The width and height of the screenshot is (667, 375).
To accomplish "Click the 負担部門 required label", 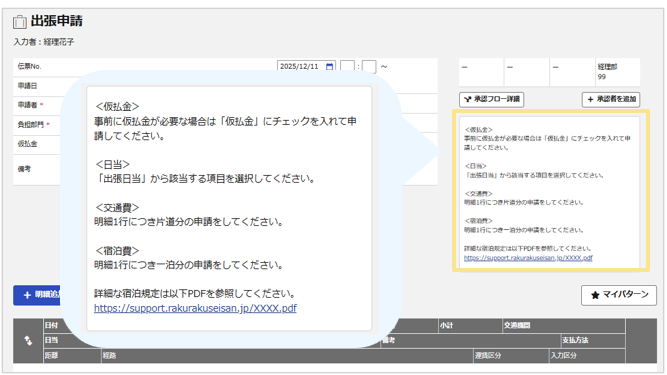I will pos(33,125).
